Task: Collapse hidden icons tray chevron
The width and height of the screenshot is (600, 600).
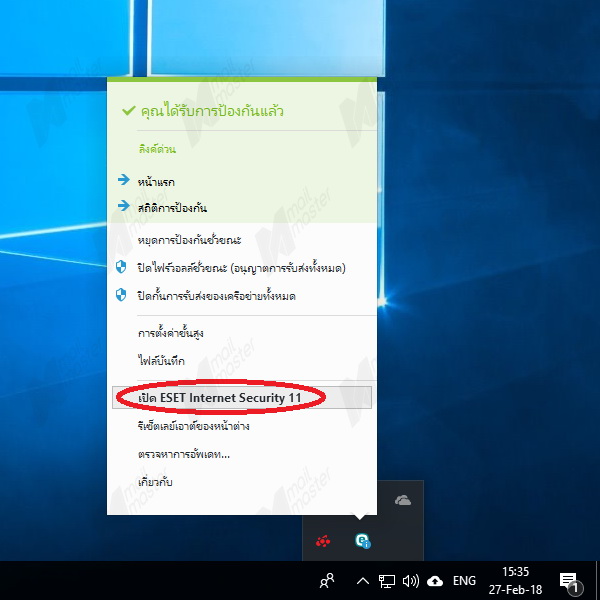Action: click(x=363, y=581)
